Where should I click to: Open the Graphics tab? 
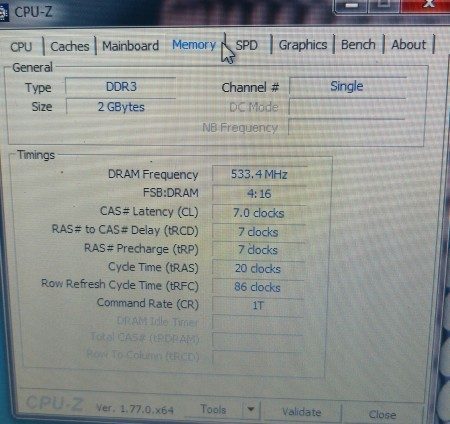303,45
